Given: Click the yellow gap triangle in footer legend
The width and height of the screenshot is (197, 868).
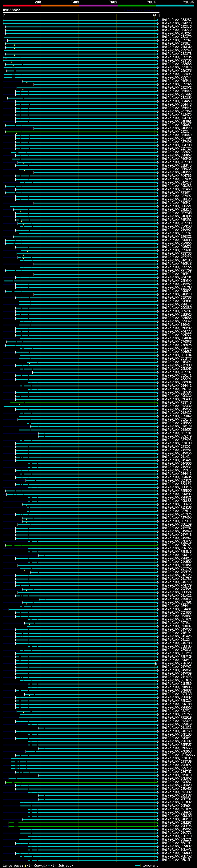Looking at the screenshot, I should tap(25, 865).
